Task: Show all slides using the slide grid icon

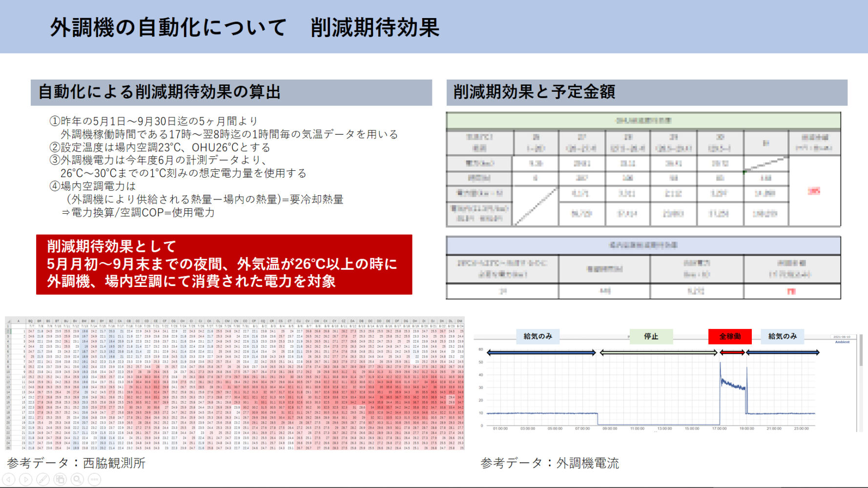Action: point(60,479)
